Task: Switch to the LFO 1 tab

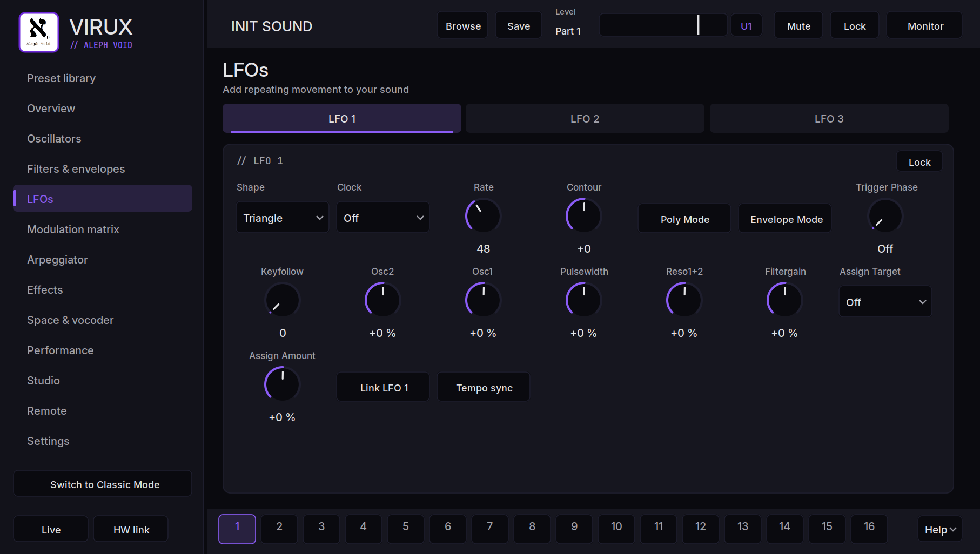Action: pos(342,118)
